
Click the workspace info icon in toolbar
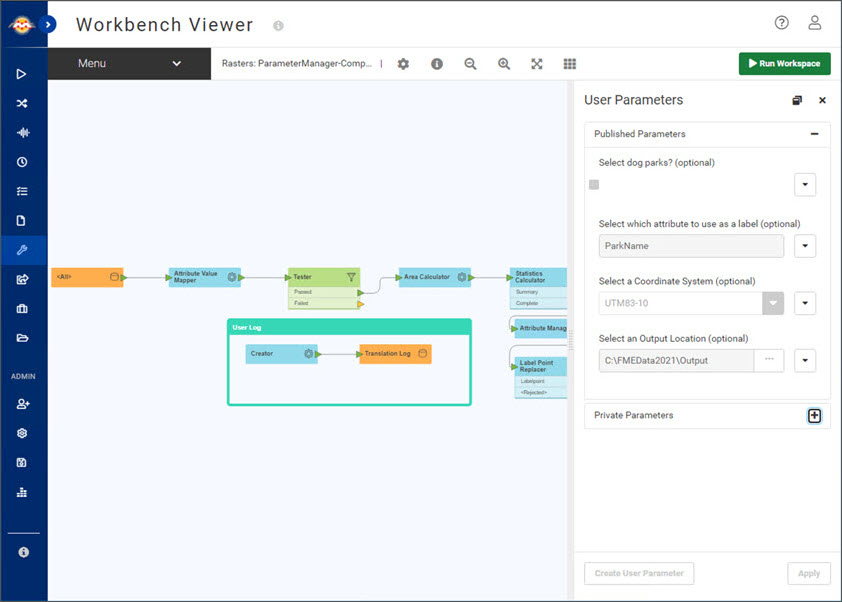437,64
